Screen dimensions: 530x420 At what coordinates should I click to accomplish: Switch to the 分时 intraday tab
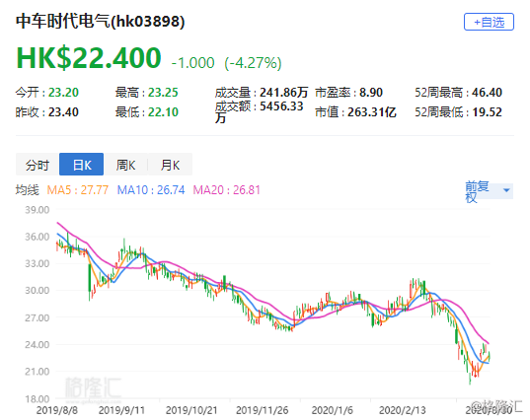[38, 165]
